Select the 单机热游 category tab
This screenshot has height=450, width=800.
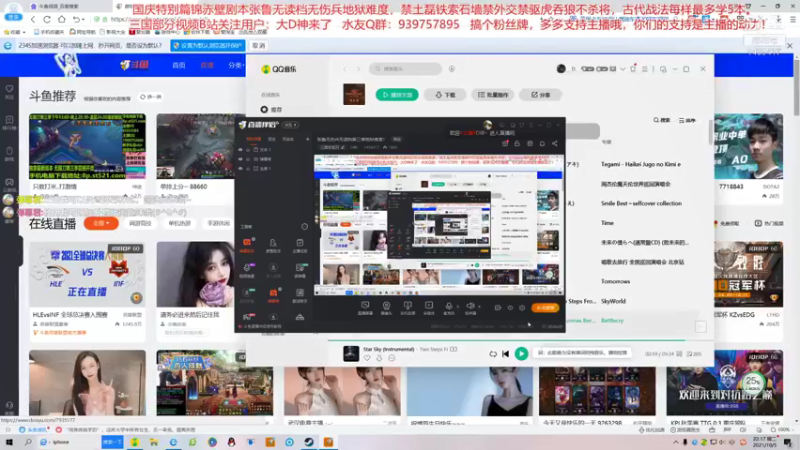point(180,223)
